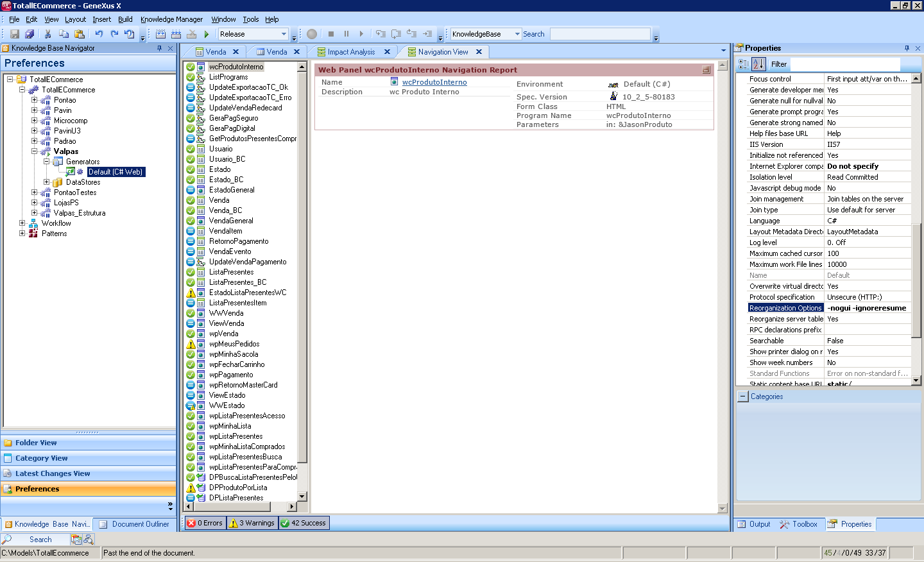This screenshot has width=924, height=562.
Task: Undo the last action via toolbar
Action: point(99,34)
